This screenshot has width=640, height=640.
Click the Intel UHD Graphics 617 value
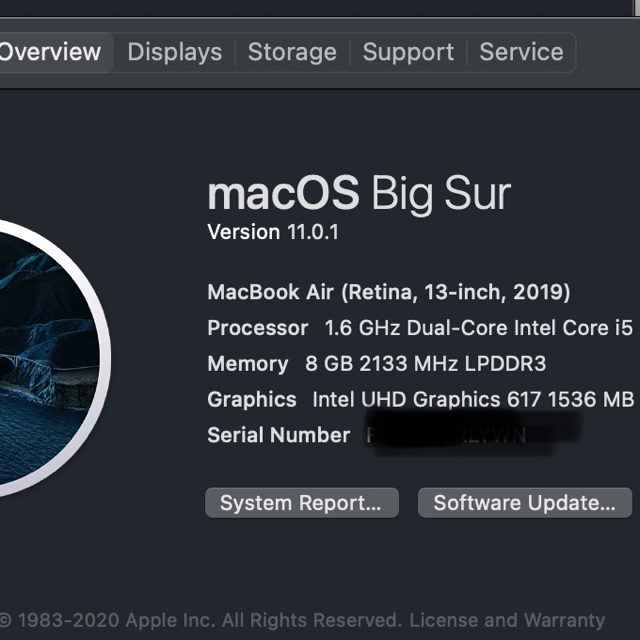pos(473,399)
